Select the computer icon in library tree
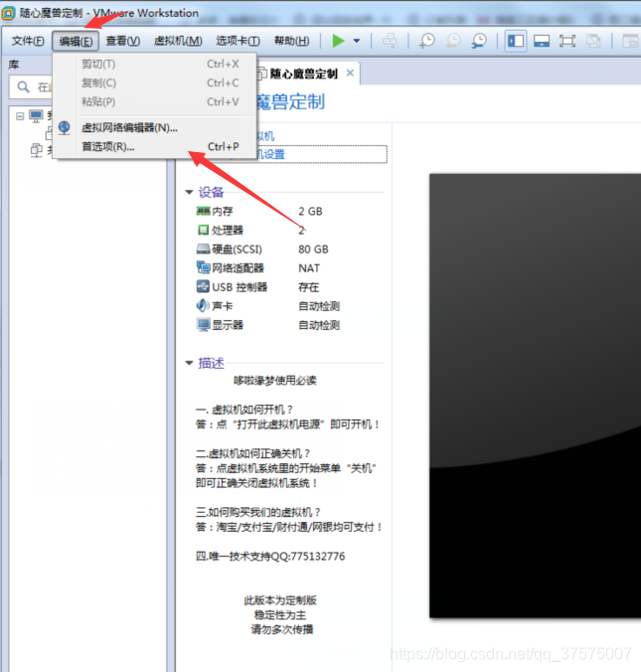This screenshot has height=672, width=641. (x=36, y=115)
